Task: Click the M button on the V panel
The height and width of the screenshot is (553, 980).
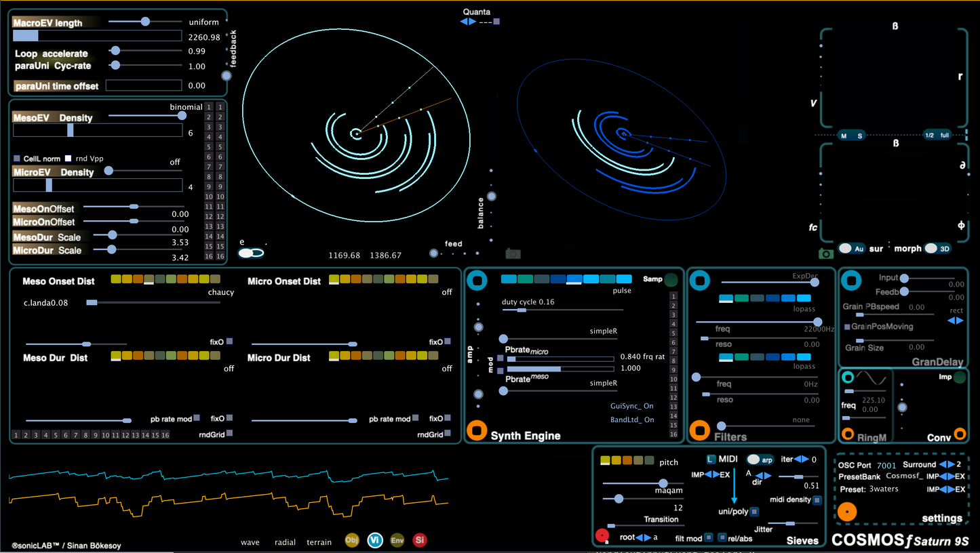Action: tap(844, 136)
